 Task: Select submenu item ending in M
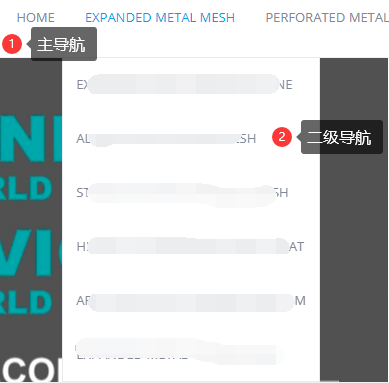(191, 301)
